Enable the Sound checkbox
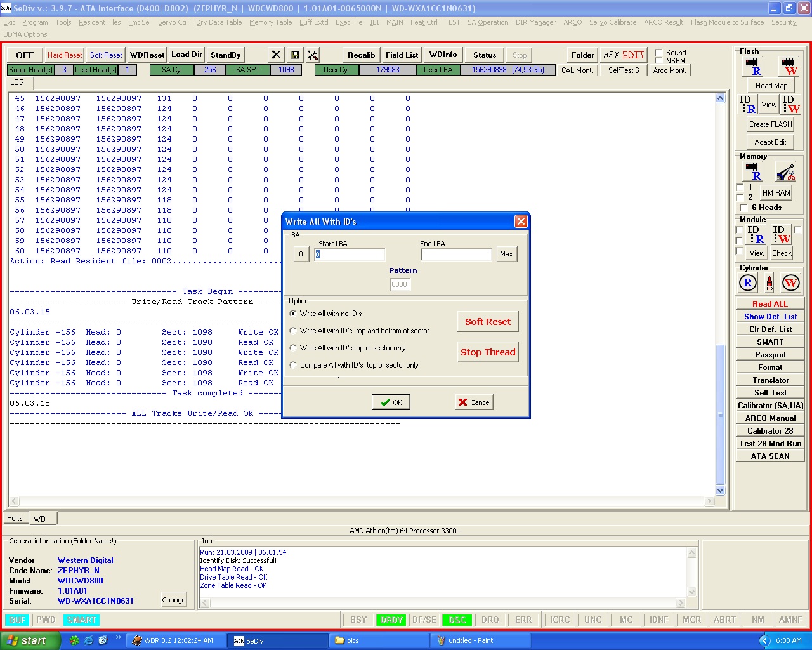Image resolution: width=812 pixels, height=650 pixels. tap(658, 53)
